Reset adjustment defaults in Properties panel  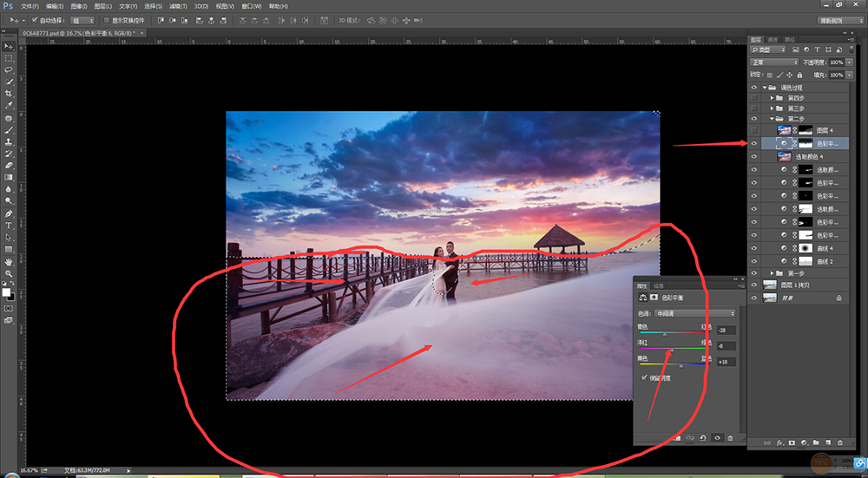(x=702, y=437)
